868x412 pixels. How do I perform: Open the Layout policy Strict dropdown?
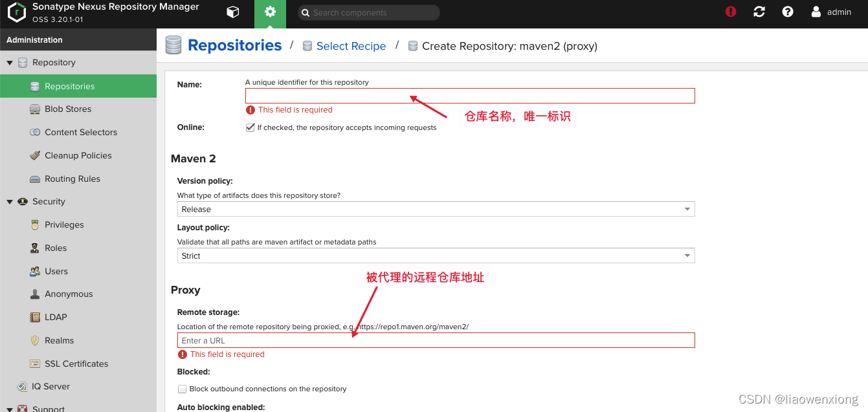pos(436,256)
